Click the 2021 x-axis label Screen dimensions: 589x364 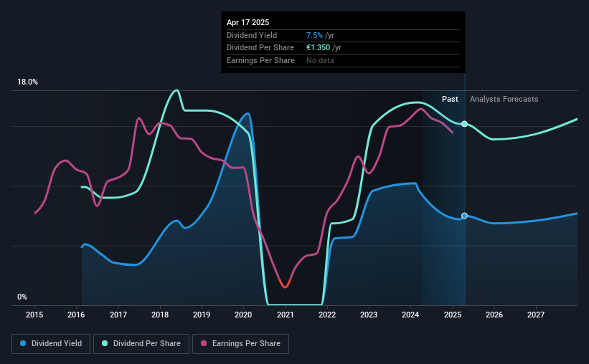pyautogui.click(x=285, y=315)
